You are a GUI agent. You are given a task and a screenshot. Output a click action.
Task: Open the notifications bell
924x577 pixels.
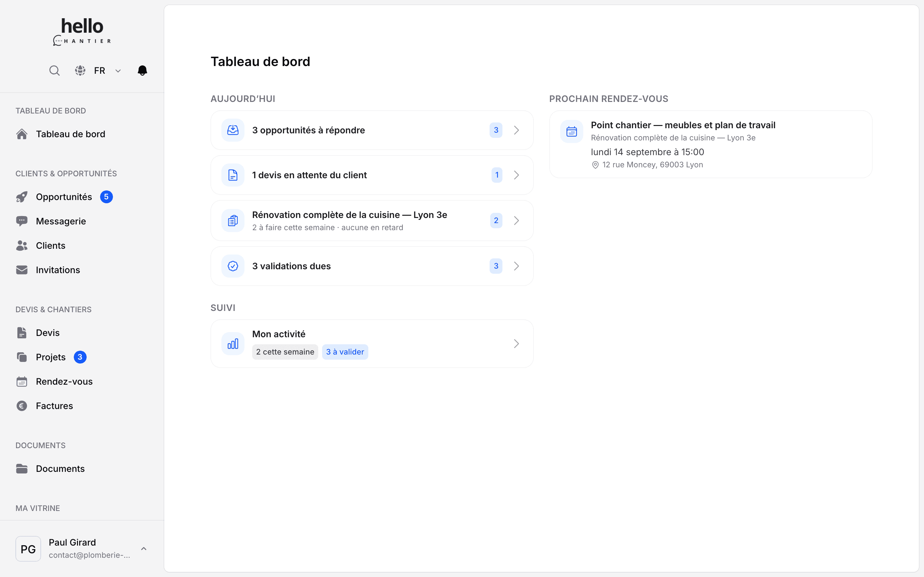[142, 71]
